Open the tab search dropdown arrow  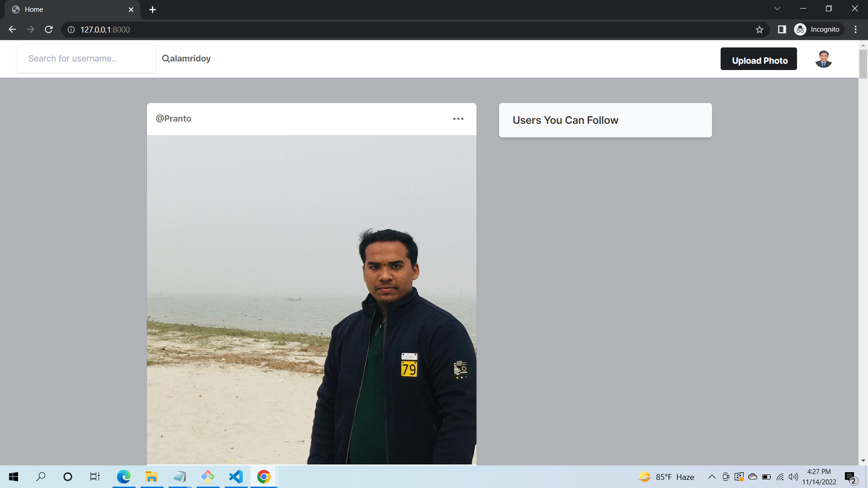pyautogui.click(x=777, y=8)
